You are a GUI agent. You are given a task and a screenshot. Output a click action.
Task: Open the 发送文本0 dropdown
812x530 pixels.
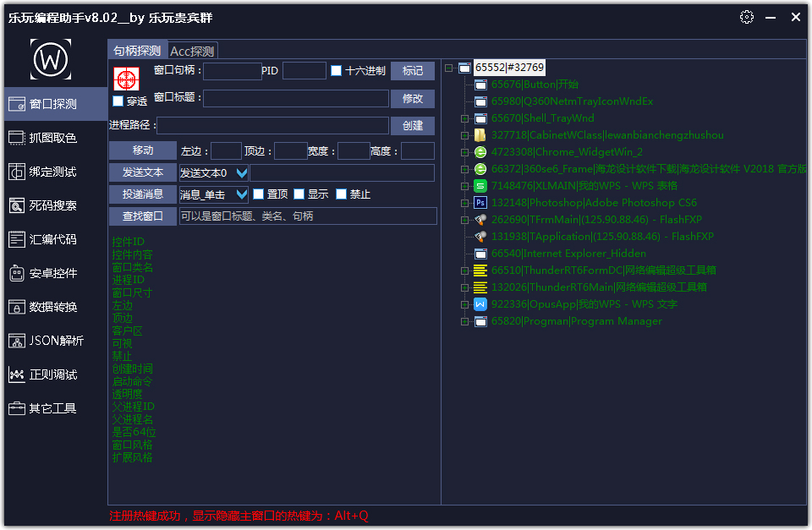pyautogui.click(x=241, y=173)
